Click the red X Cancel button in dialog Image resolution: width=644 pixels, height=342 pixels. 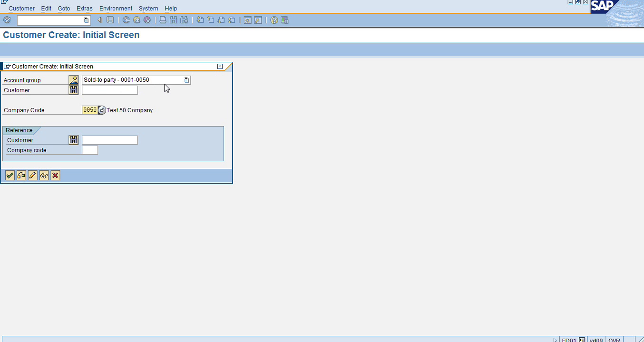(x=55, y=176)
